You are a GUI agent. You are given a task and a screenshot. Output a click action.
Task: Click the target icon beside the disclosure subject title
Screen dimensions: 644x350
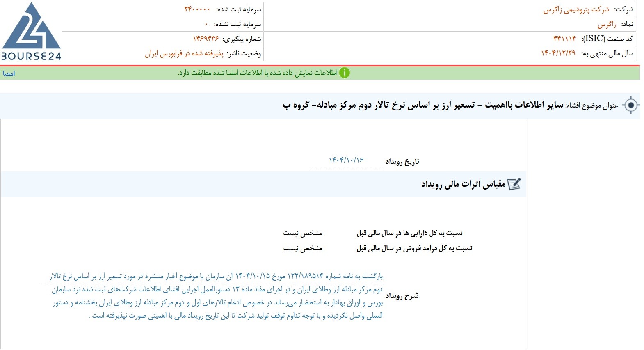tap(631, 105)
